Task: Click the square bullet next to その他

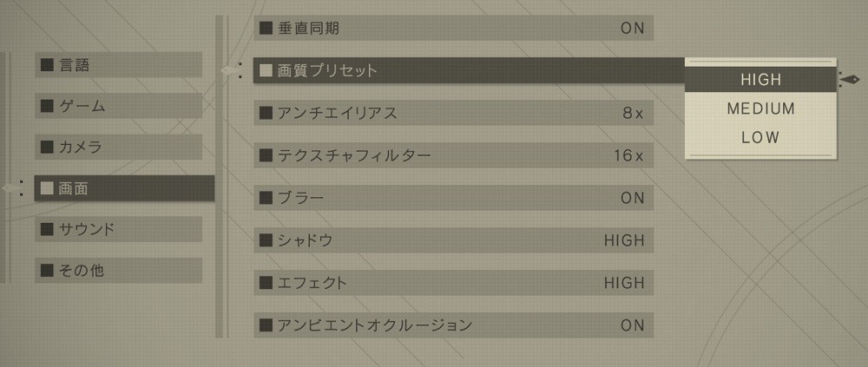Action: [x=48, y=270]
